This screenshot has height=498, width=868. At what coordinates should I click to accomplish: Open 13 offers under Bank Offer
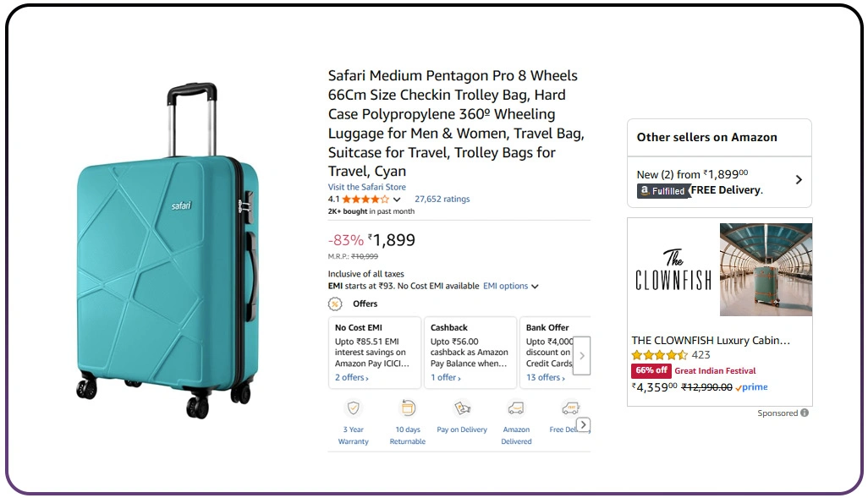pyautogui.click(x=545, y=378)
